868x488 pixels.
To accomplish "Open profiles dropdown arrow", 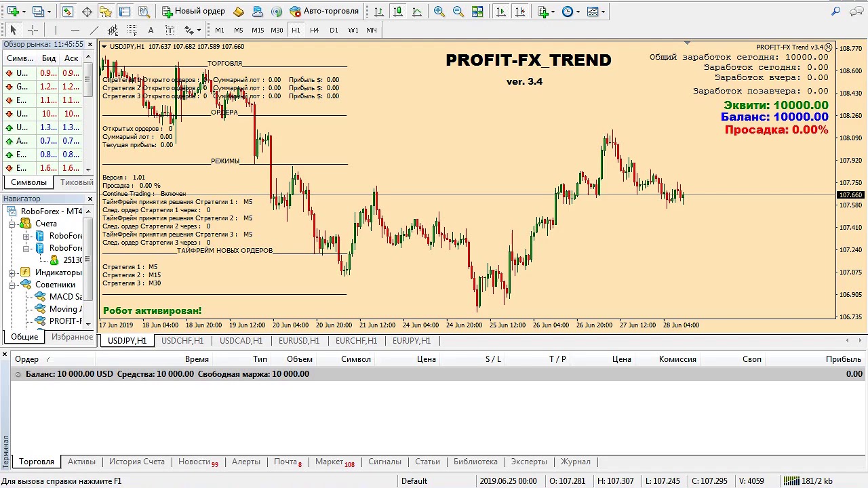I will [49, 12].
